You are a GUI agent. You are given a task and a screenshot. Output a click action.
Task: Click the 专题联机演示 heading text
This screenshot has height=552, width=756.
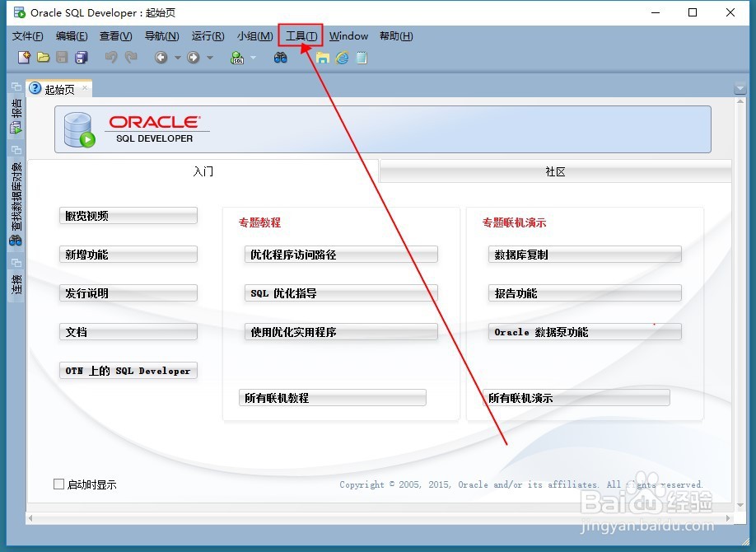[x=514, y=222]
